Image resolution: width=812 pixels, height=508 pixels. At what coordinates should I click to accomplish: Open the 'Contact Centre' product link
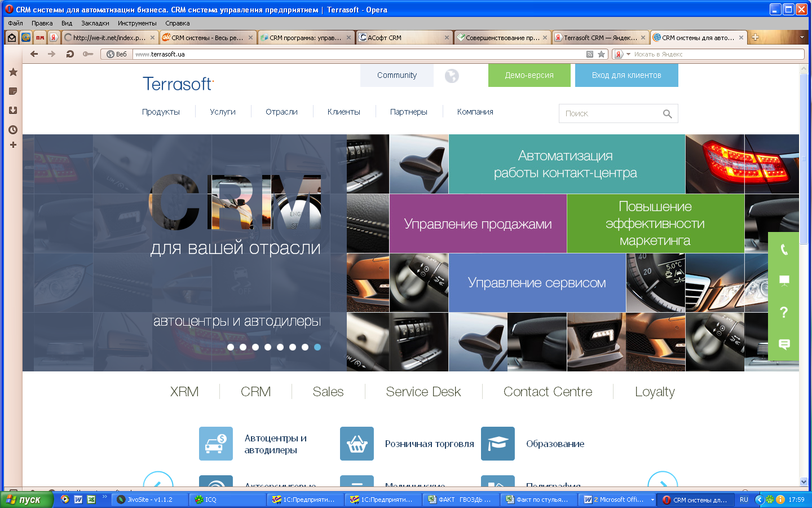(x=548, y=392)
